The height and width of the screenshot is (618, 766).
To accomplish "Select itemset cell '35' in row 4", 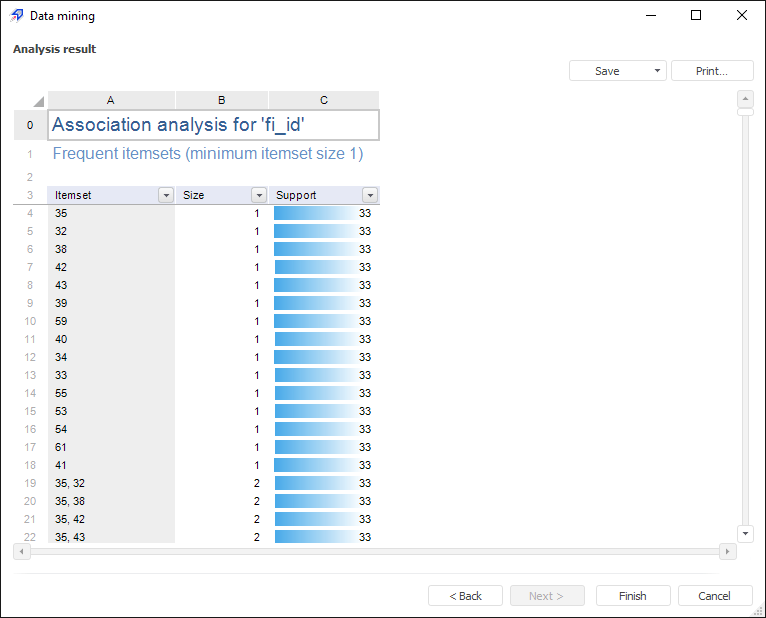I will coord(111,213).
